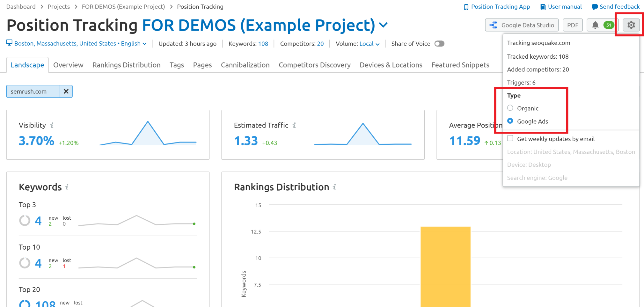Open Position Tracking App link
The image size is (644, 307).
pyautogui.click(x=501, y=7)
